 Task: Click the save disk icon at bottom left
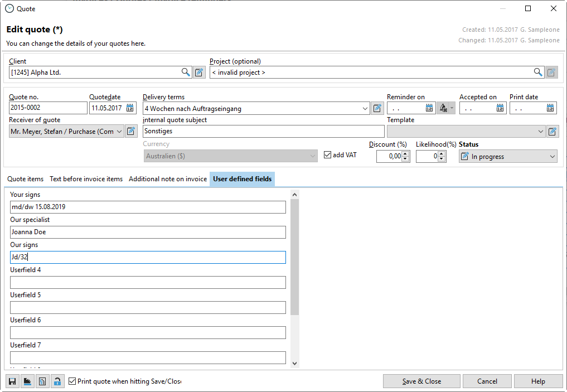[x=12, y=381]
